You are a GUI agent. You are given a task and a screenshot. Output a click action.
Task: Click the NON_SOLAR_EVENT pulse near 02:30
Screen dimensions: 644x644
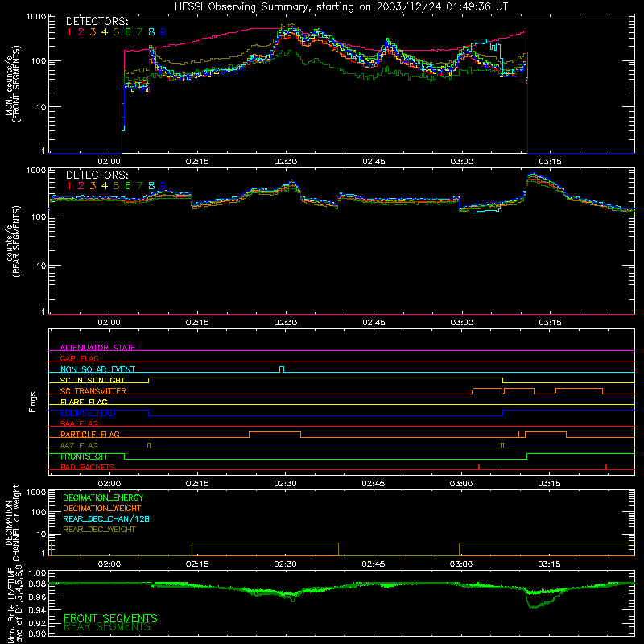click(x=282, y=369)
